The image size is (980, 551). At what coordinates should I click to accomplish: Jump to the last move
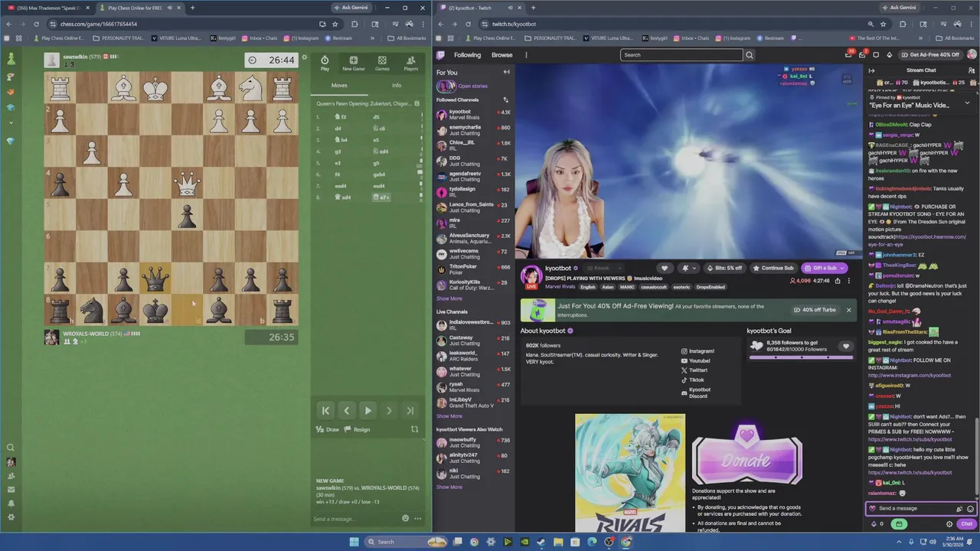(410, 411)
